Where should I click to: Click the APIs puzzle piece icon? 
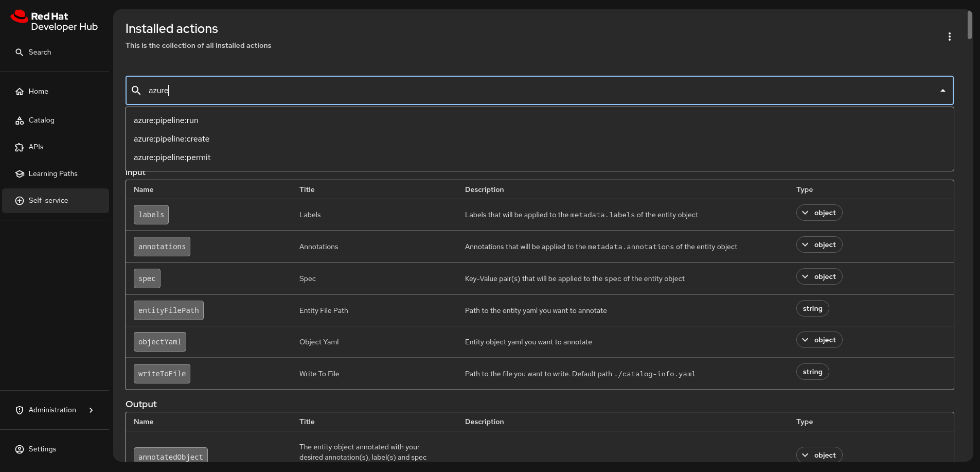tap(20, 147)
